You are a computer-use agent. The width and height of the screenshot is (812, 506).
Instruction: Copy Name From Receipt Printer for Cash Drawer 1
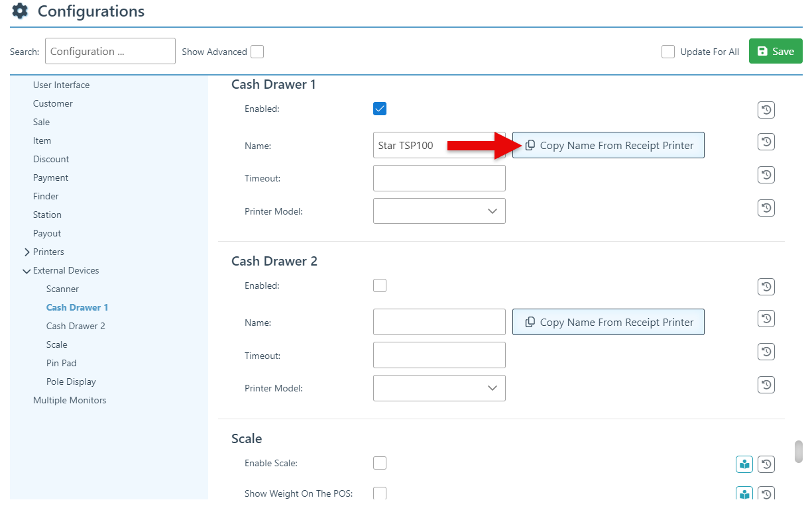coord(608,146)
